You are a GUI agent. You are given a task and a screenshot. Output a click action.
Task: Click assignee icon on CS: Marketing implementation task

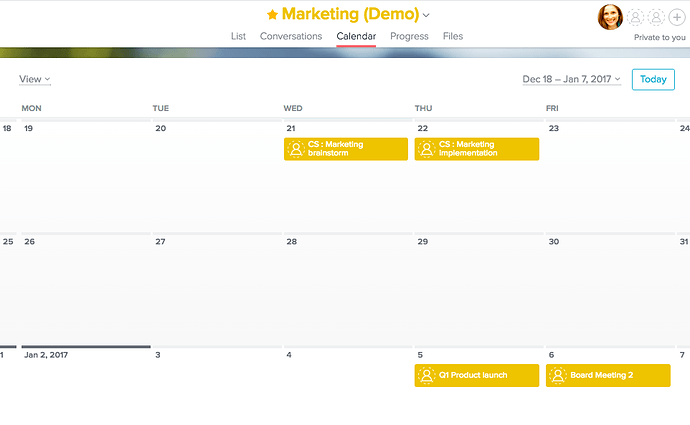426,149
